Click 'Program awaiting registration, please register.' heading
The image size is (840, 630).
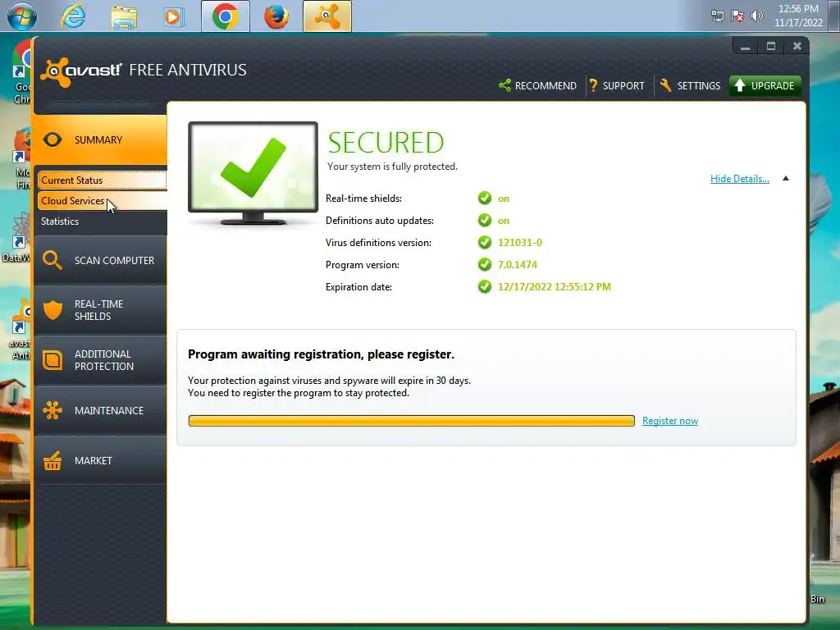pos(321,354)
